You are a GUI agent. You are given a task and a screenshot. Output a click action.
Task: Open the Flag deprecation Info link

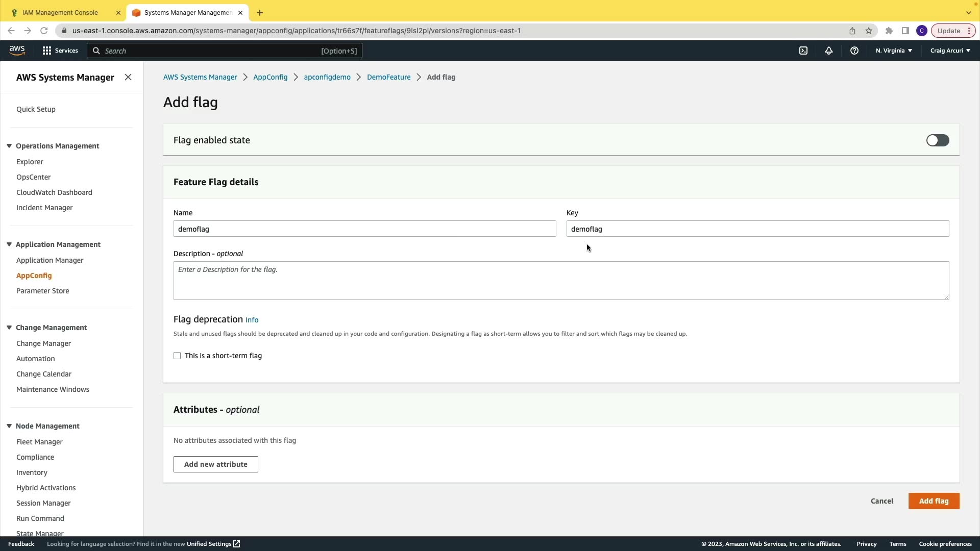point(252,320)
